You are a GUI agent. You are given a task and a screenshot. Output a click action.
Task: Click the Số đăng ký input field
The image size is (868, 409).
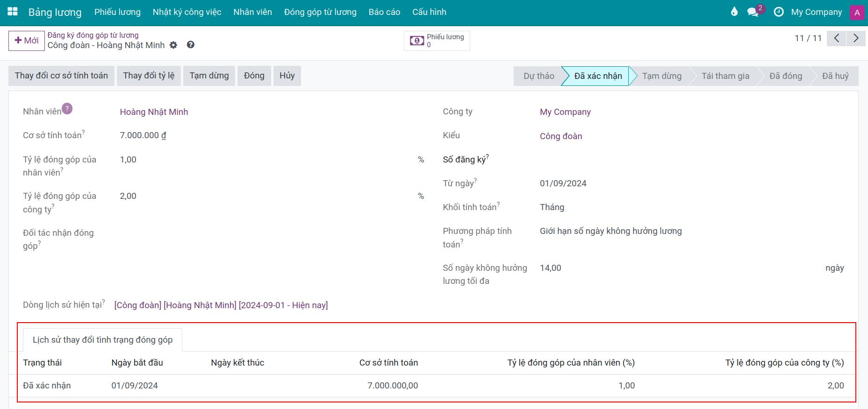coord(692,160)
